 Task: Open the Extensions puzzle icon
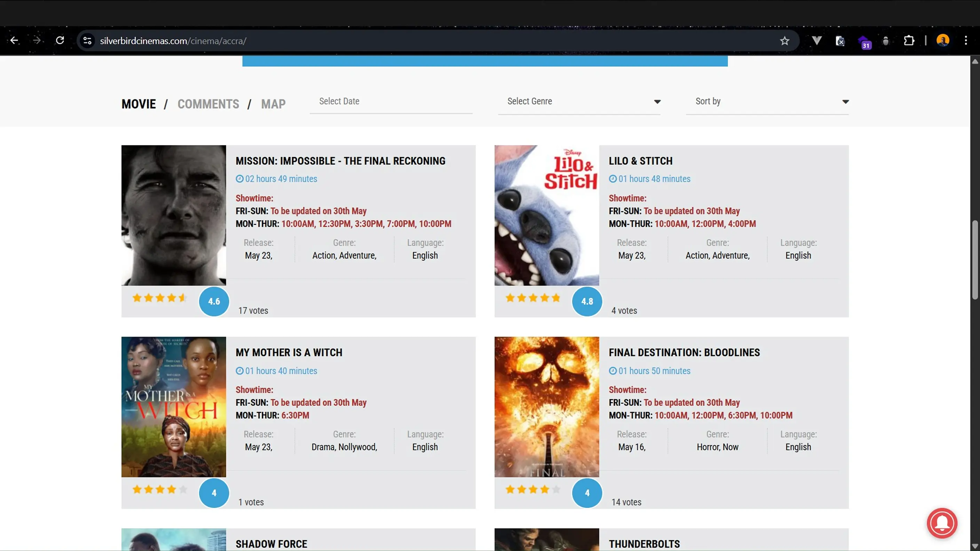909,40
